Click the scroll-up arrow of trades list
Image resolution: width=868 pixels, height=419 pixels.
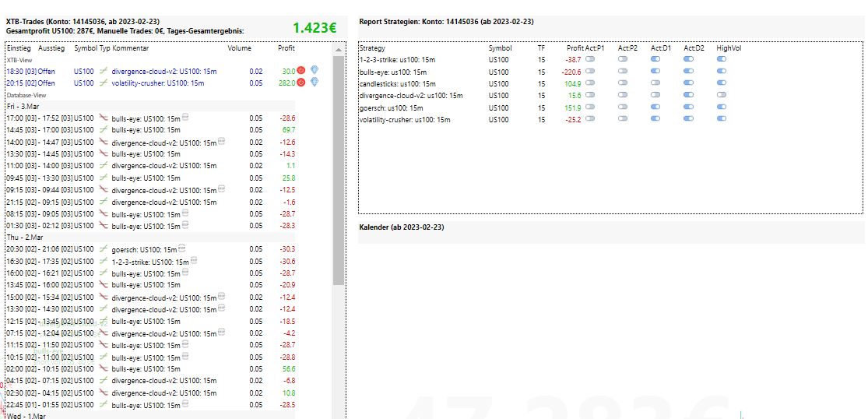pyautogui.click(x=338, y=51)
